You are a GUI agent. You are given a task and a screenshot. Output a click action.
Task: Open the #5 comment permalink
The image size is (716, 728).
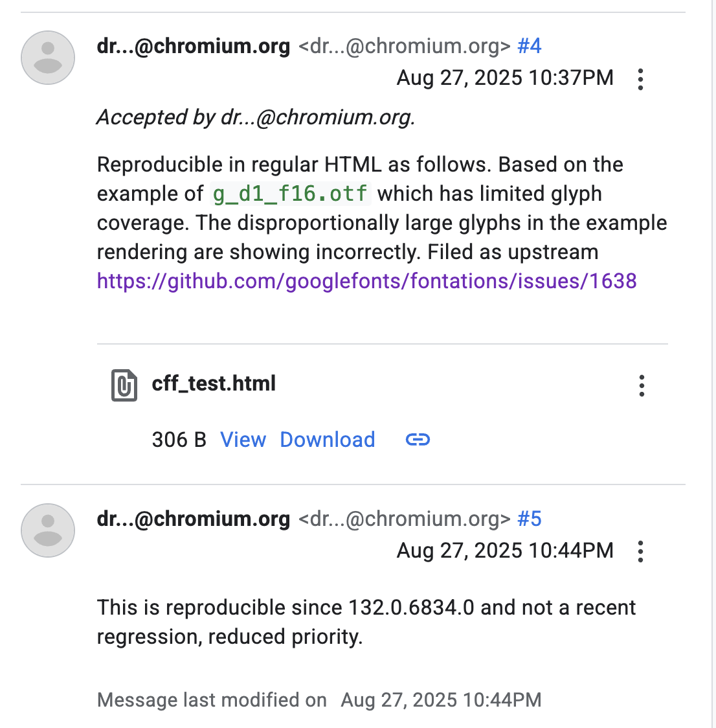coord(530,519)
